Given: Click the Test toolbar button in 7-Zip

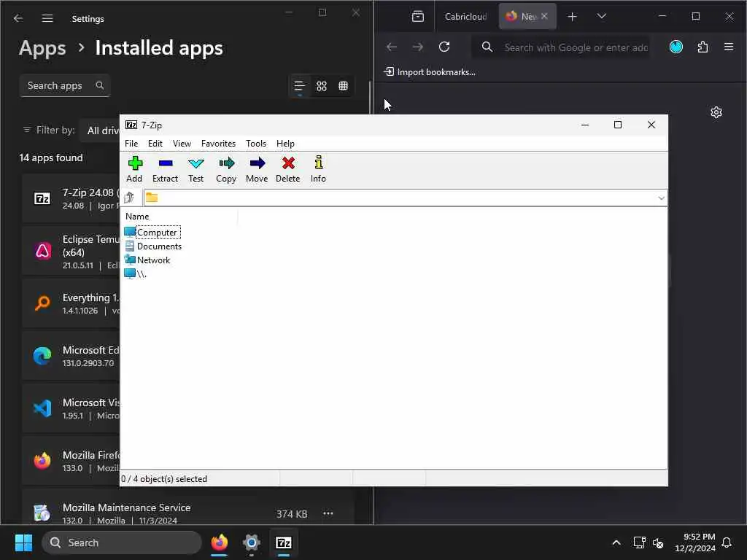Looking at the screenshot, I should point(196,169).
